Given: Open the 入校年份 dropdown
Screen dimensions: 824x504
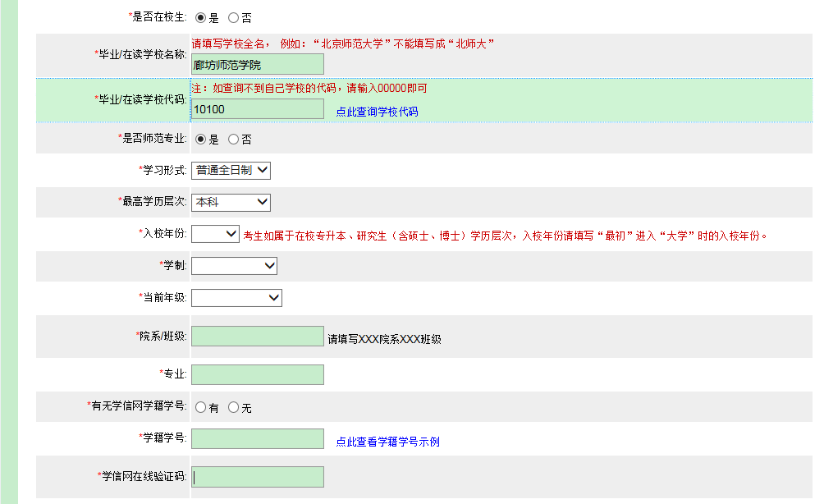Looking at the screenshot, I should point(215,233).
